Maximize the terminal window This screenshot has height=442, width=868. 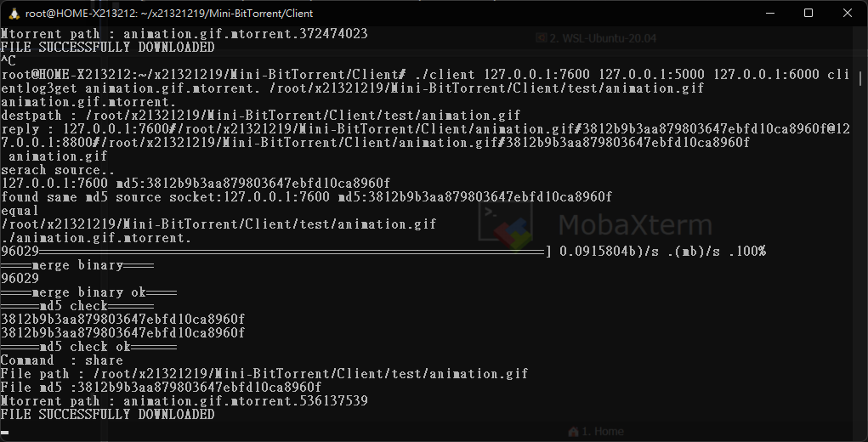coord(808,14)
